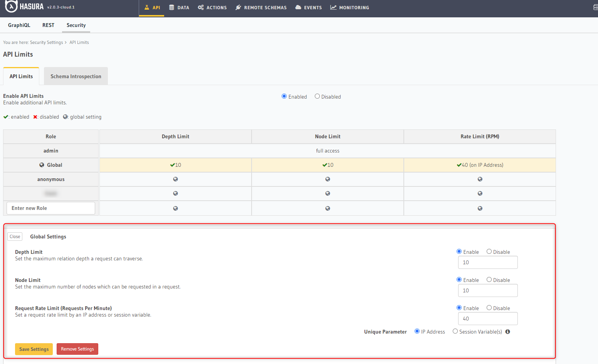Click the Enter new Role input field
This screenshot has height=364, width=598.
[x=50, y=208]
